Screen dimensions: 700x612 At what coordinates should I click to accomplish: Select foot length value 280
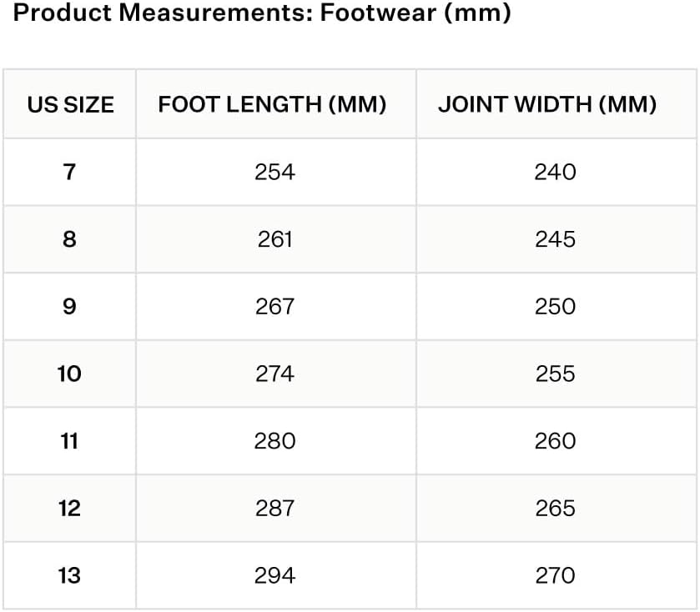[x=274, y=440]
